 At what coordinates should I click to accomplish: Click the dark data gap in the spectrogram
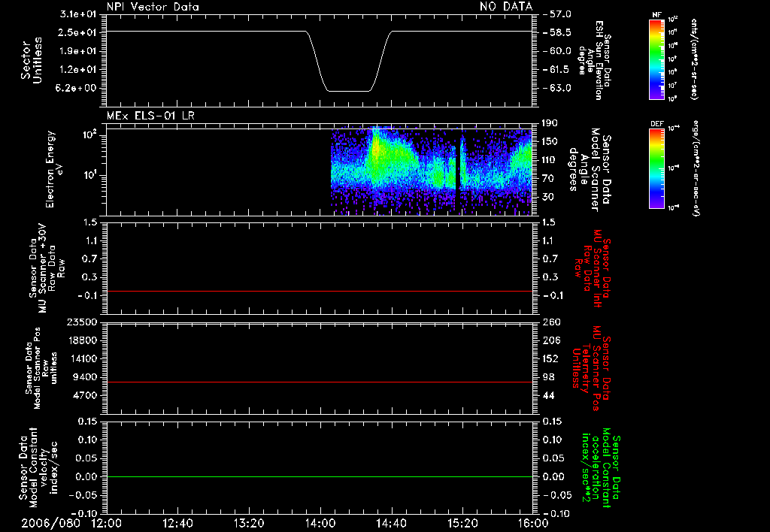pos(459,172)
